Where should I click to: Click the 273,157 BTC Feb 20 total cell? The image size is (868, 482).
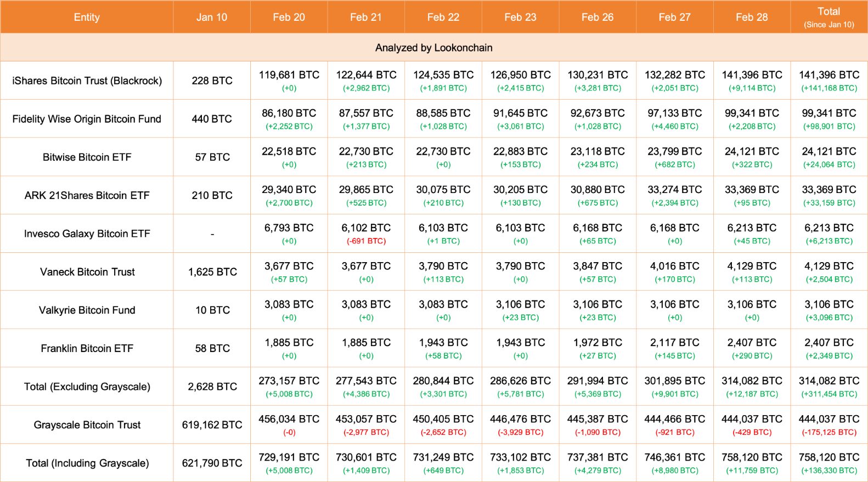(289, 387)
